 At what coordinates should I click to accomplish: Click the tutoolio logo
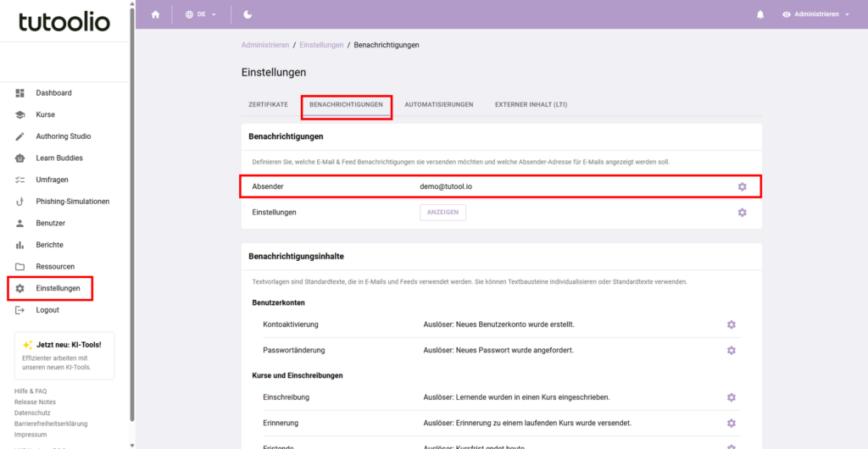click(x=64, y=21)
